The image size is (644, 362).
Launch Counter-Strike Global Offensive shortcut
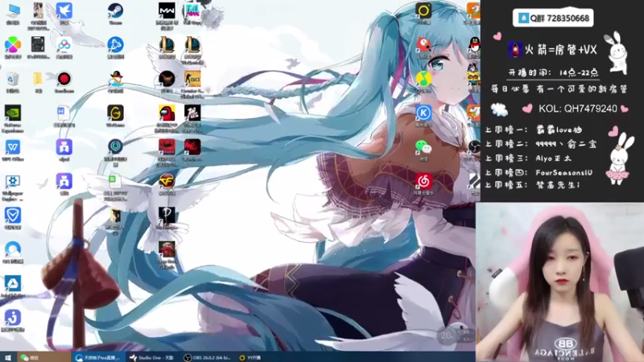tap(192, 79)
